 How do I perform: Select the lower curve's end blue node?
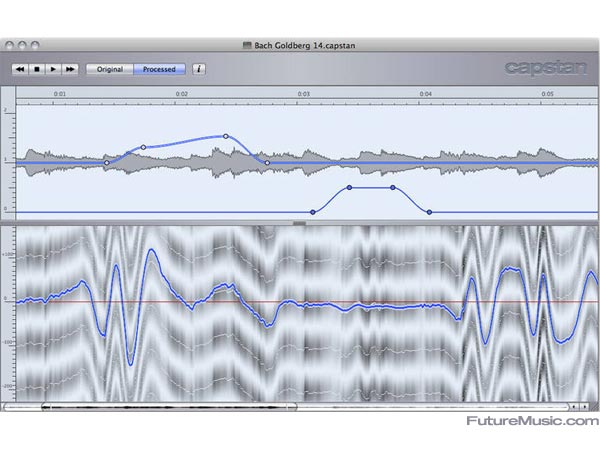429,212
